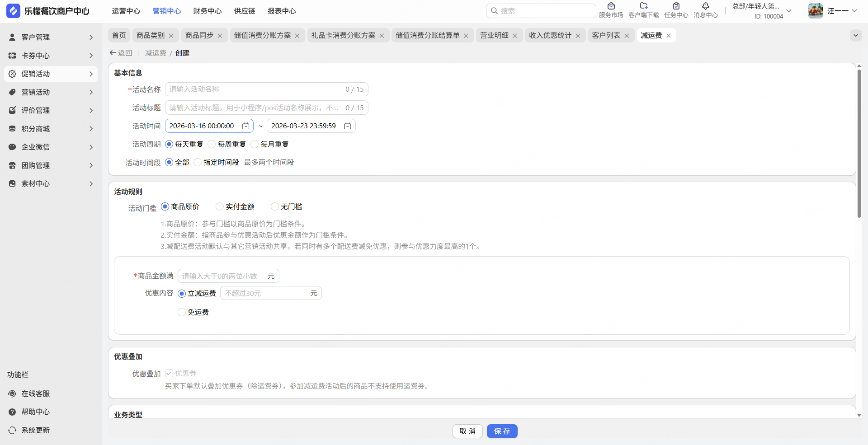Choose 商品原价 as 活动门槛
Viewport: 868px width, 445px height.
(x=165, y=206)
